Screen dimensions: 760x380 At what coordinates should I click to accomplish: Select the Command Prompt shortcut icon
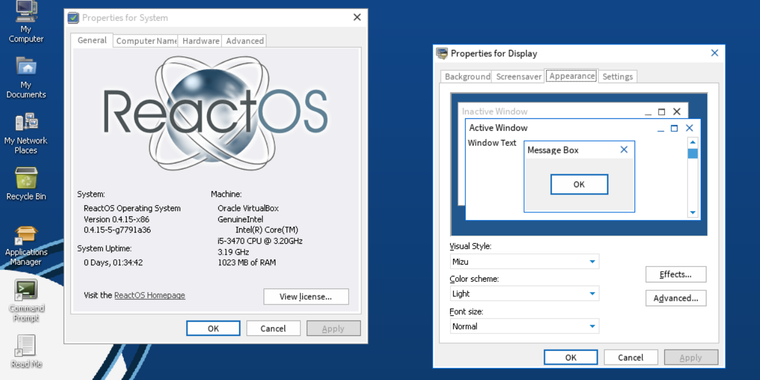coord(26,301)
